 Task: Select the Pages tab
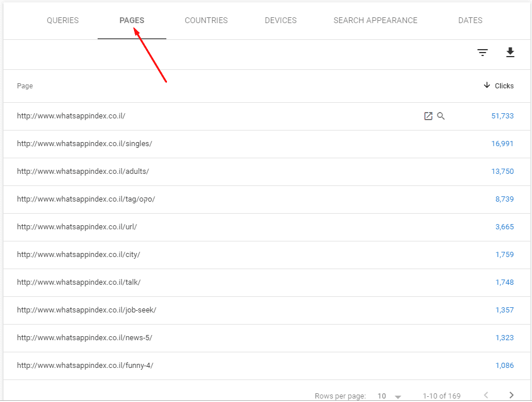point(132,20)
